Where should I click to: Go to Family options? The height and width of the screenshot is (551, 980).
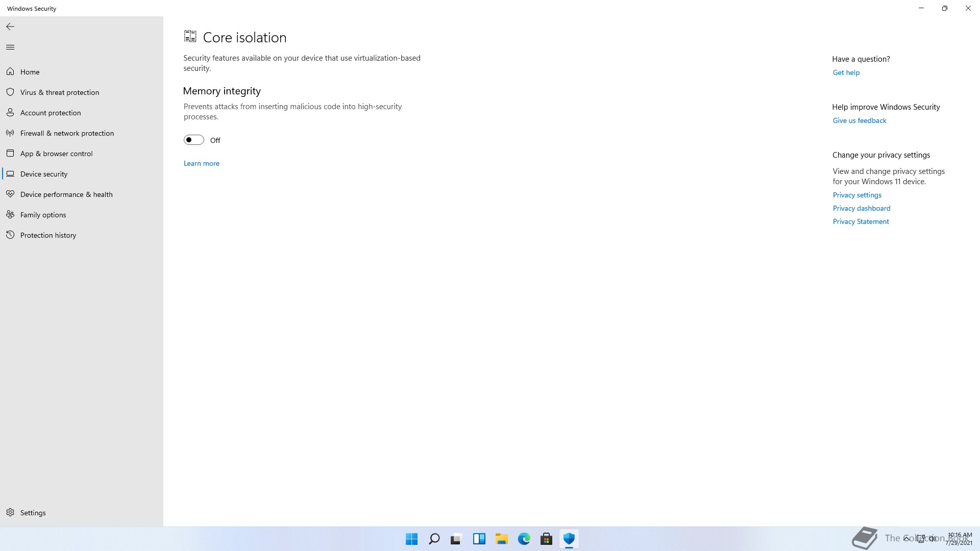pyautogui.click(x=82, y=214)
